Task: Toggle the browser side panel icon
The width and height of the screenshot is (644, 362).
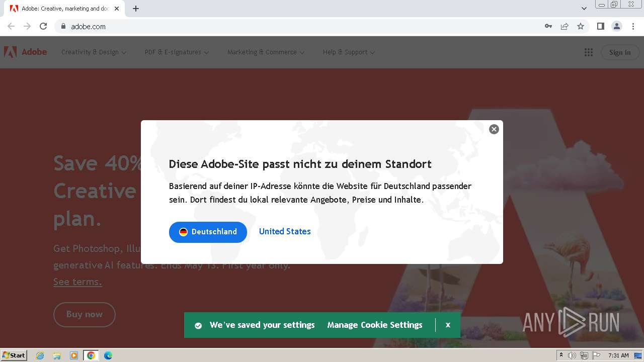Action: (x=601, y=26)
